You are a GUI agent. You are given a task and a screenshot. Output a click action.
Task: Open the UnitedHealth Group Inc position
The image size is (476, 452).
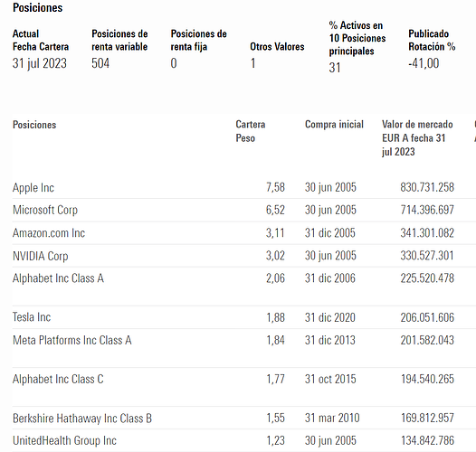pyautogui.click(x=64, y=440)
